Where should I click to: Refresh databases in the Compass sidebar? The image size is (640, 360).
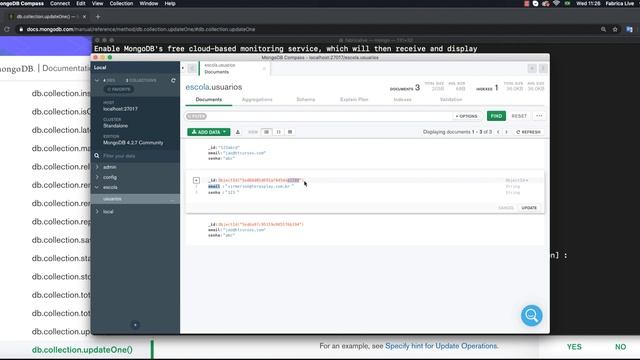pos(173,80)
